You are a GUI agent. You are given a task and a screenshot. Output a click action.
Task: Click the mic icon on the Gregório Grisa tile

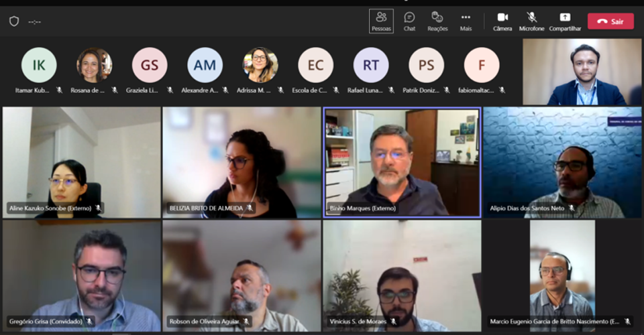pyautogui.click(x=89, y=322)
